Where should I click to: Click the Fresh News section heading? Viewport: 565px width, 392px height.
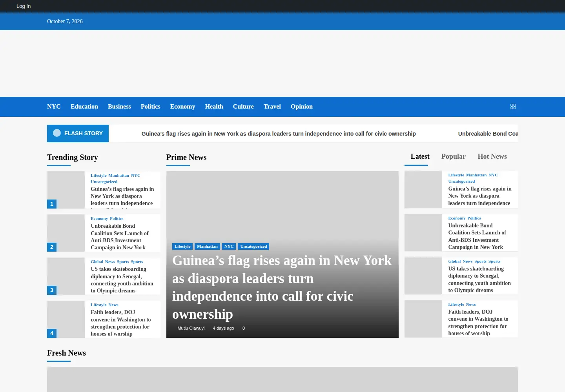pyautogui.click(x=66, y=353)
